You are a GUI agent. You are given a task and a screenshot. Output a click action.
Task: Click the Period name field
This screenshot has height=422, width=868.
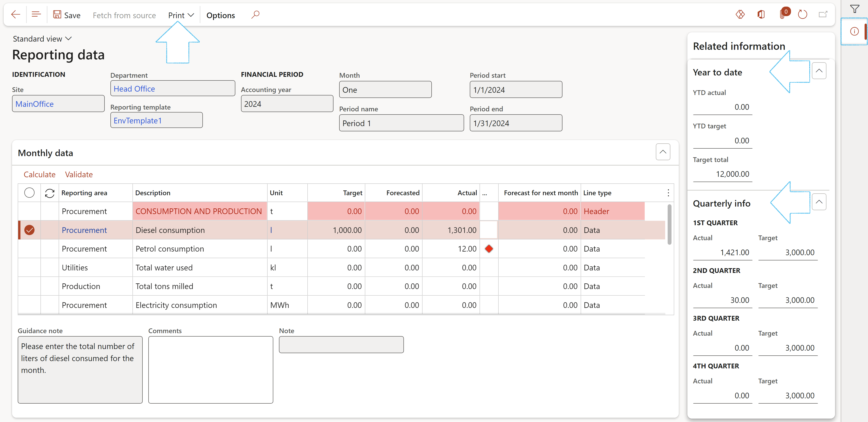401,123
